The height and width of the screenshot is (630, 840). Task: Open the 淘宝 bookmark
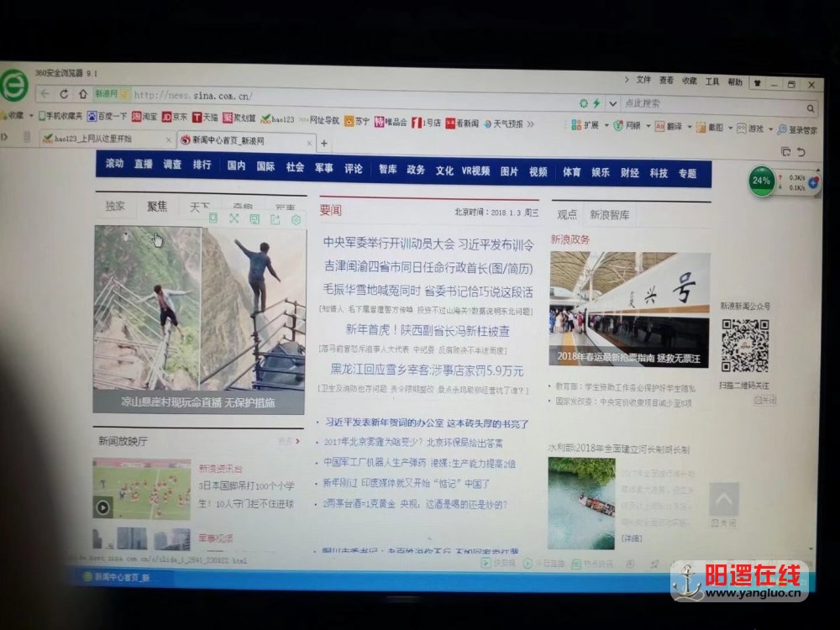click(144, 116)
